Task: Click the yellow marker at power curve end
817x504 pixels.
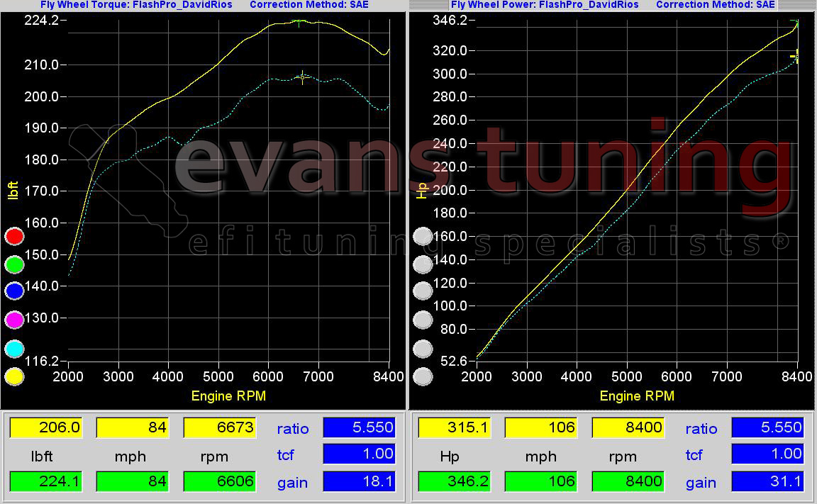Action: 796,56
